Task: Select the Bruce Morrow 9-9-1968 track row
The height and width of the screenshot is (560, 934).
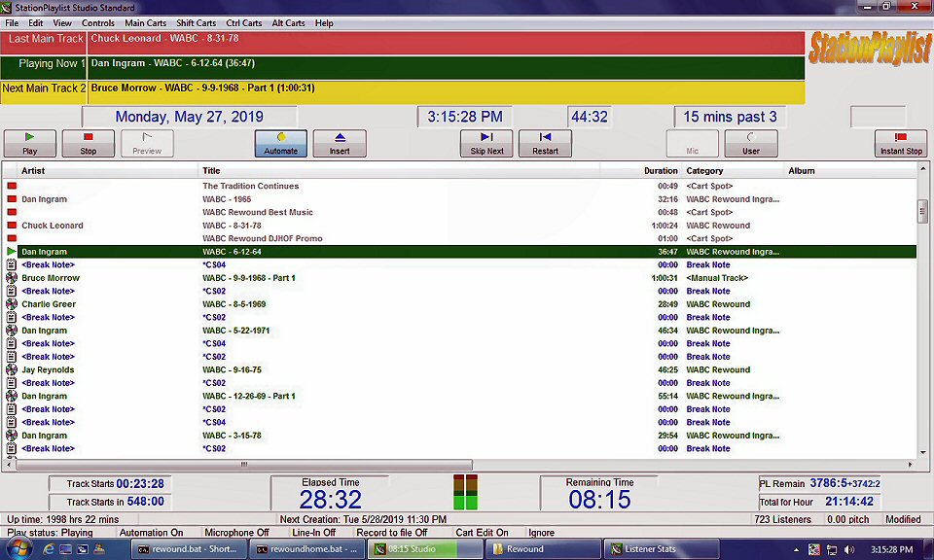Action: [460, 278]
